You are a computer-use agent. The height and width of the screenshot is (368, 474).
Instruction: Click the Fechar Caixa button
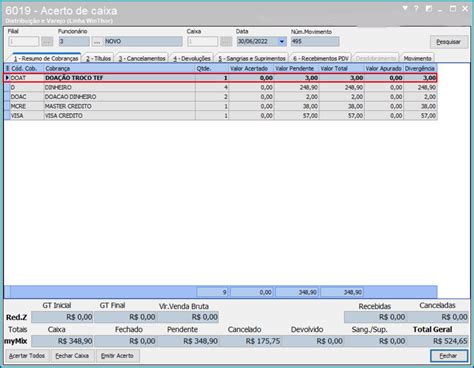[72, 356]
